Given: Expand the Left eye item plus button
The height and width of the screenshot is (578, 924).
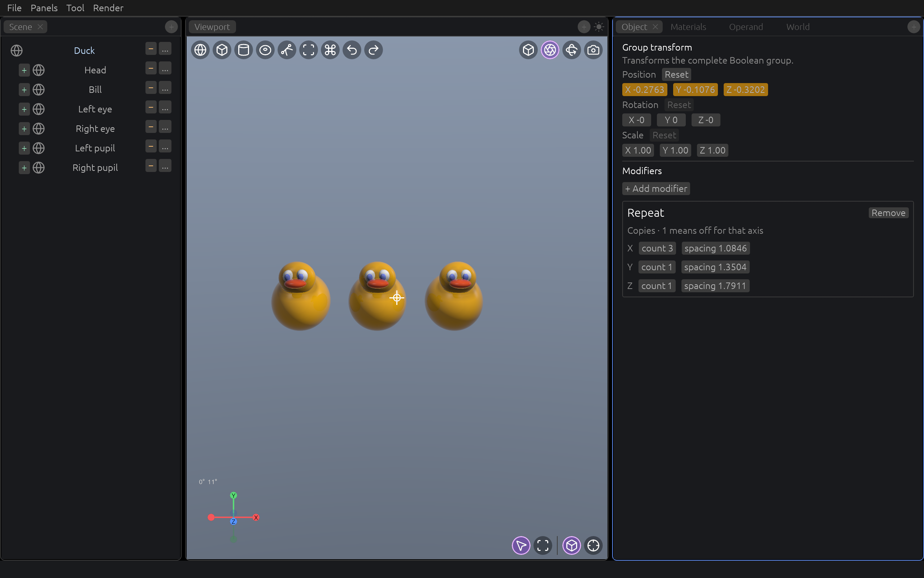Looking at the screenshot, I should pyautogui.click(x=24, y=109).
